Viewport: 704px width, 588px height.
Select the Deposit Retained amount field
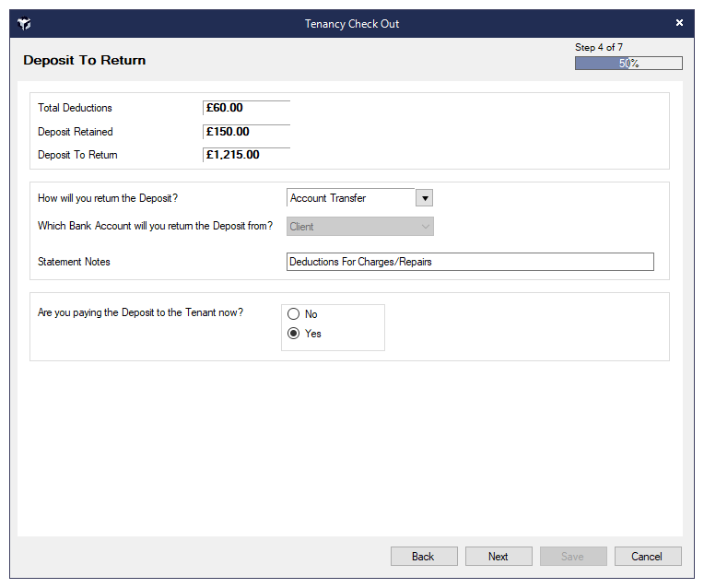[246, 132]
